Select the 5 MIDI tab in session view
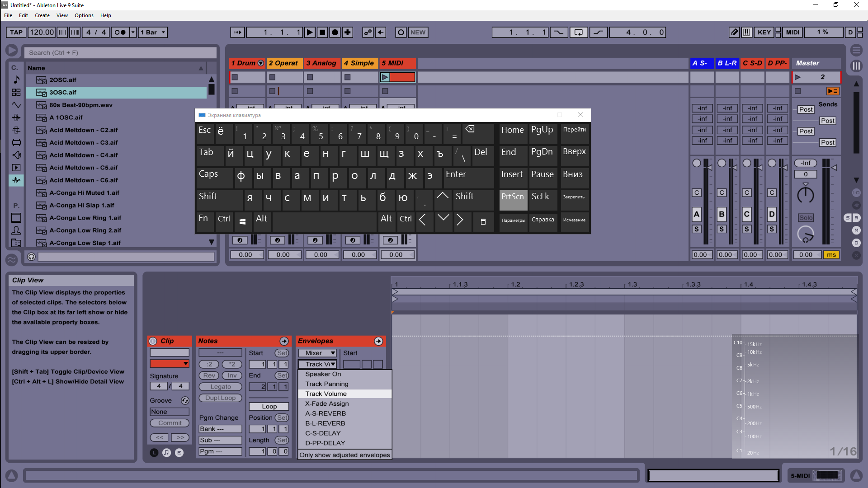Viewport: 868px width, 488px height. pyautogui.click(x=397, y=62)
